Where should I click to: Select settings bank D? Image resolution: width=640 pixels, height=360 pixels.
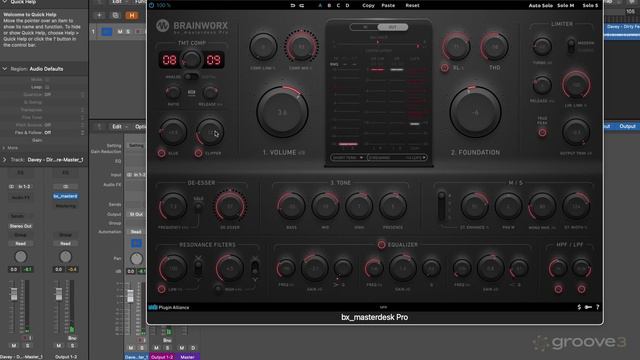(x=347, y=5)
